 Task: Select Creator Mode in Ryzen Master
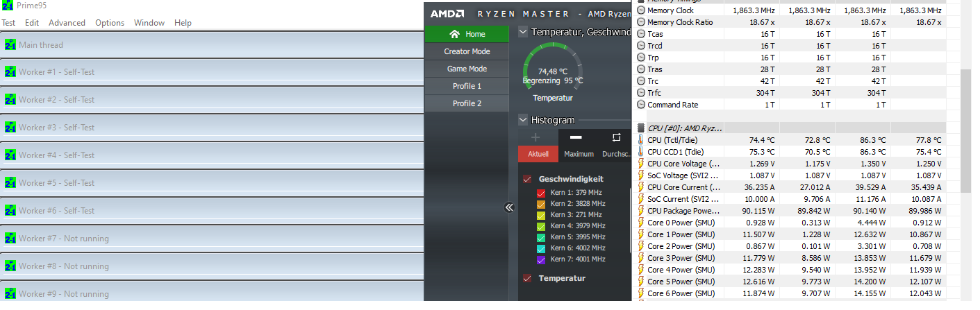click(467, 51)
